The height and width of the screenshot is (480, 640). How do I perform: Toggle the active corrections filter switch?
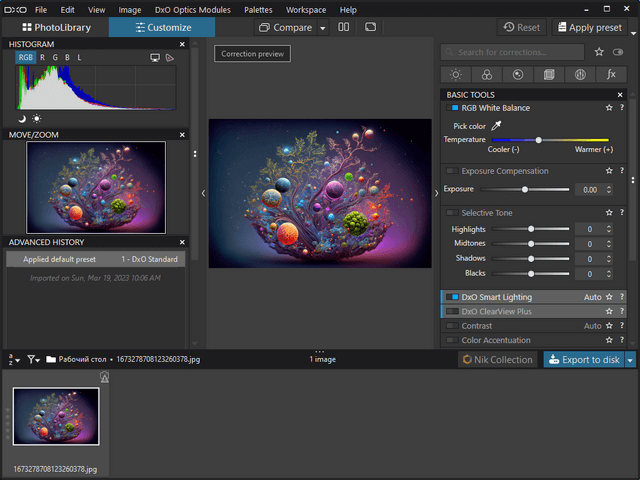point(617,52)
